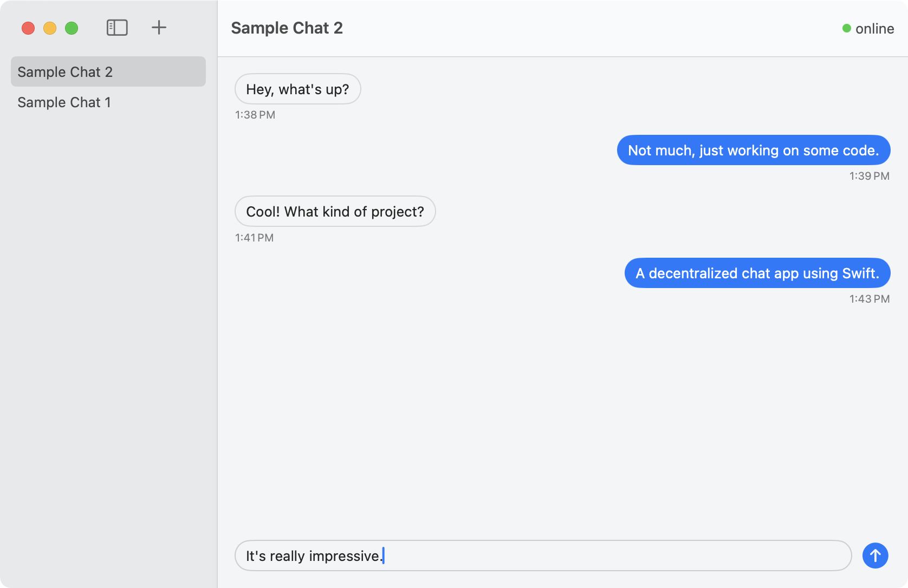The height and width of the screenshot is (588, 908).
Task: Click the "Cool! What kind of project?" bubble
Action: 335,212
